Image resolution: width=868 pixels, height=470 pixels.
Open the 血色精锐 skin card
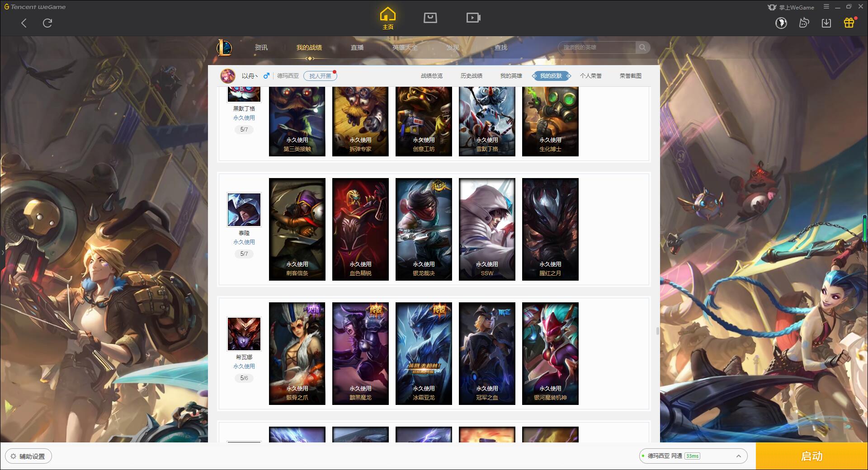tap(360, 229)
